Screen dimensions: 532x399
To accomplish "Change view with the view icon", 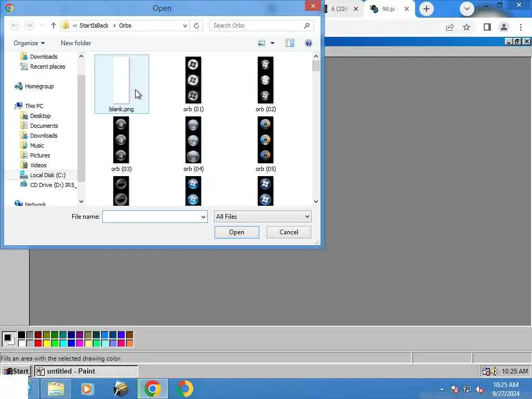I will pyautogui.click(x=261, y=43).
